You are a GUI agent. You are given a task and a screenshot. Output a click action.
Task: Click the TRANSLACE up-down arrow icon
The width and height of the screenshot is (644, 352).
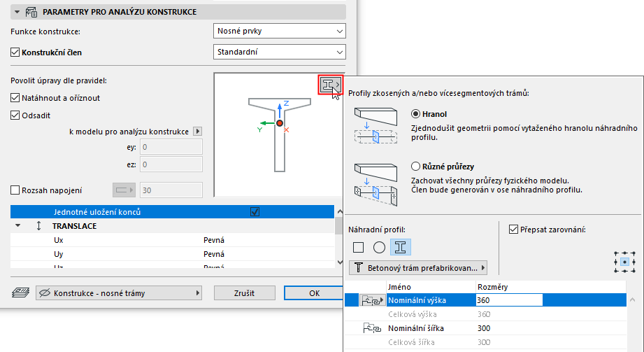click(x=38, y=226)
